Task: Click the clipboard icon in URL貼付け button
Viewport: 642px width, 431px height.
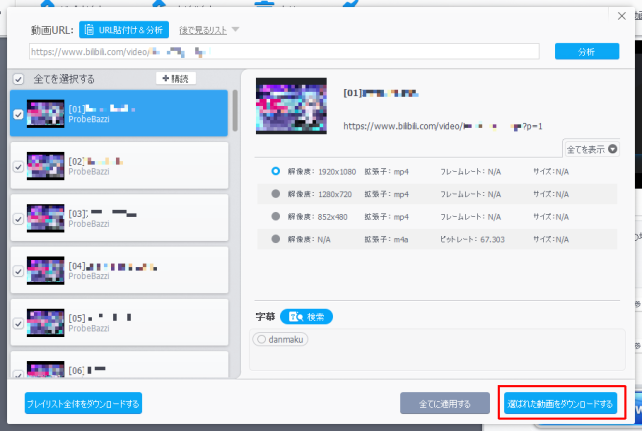Action: 89,29
